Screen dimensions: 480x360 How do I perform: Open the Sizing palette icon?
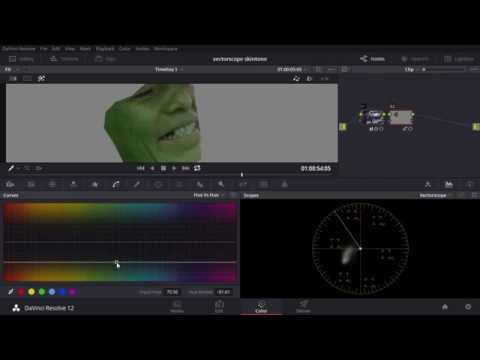click(243, 184)
